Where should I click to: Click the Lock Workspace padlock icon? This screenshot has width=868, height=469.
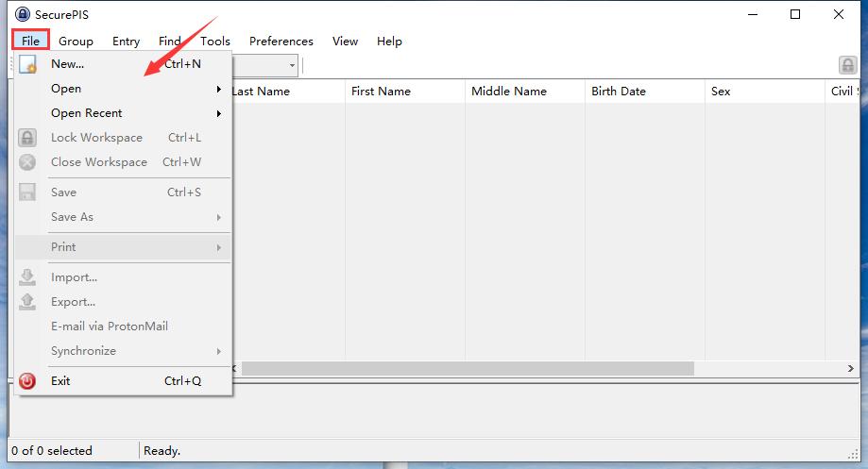coord(28,138)
